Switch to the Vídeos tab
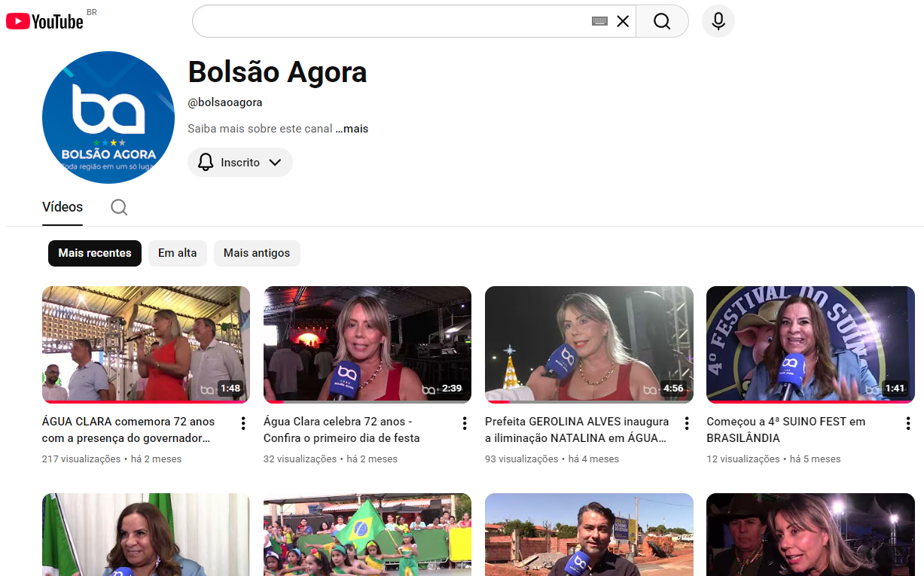 click(63, 207)
